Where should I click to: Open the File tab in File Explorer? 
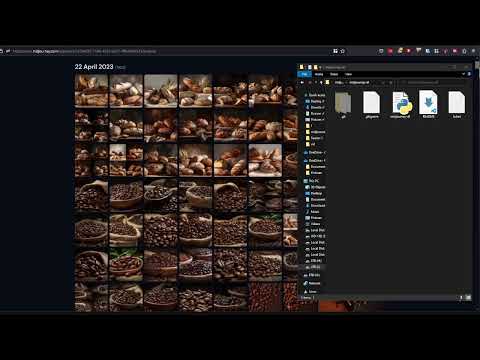[x=304, y=74]
